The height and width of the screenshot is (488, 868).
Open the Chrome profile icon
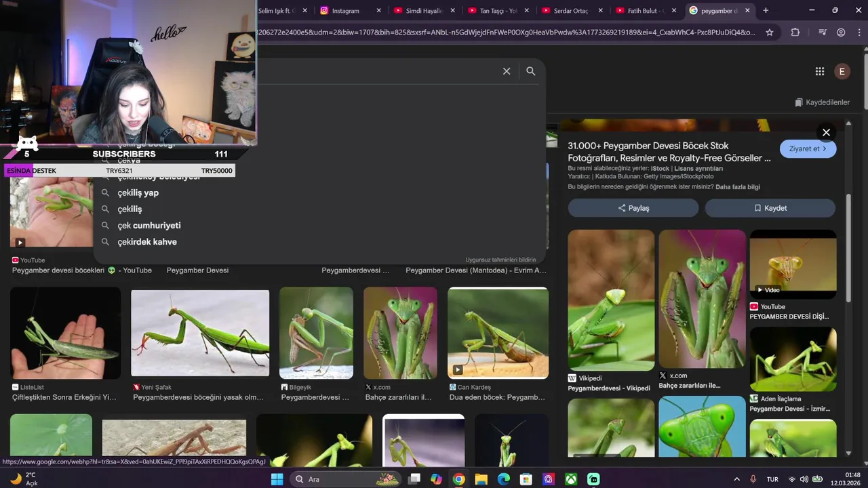[x=841, y=32]
